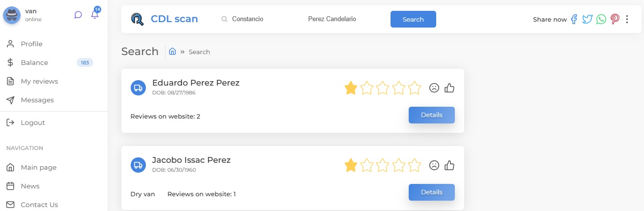This screenshot has height=211, width=644.
Task: Share via Twitter bird icon
Action: (587, 19)
